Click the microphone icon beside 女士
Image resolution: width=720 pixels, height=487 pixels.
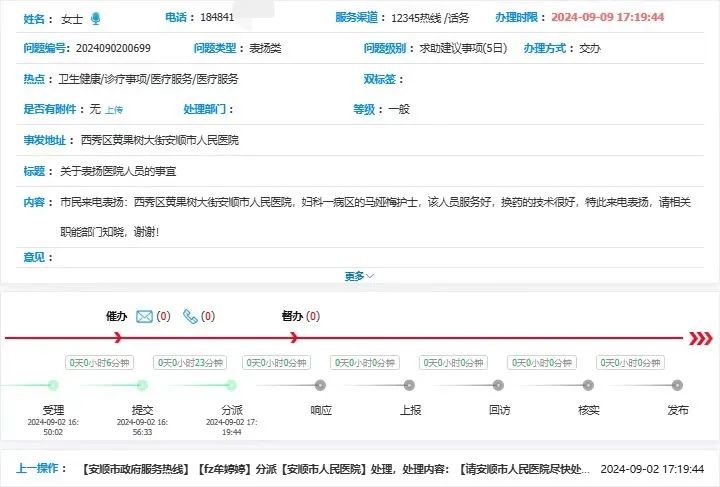[96, 18]
